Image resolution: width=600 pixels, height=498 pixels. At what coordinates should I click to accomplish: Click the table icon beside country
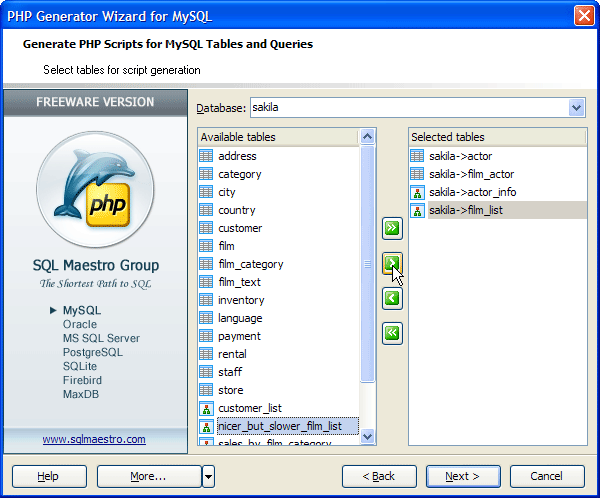pyautogui.click(x=206, y=210)
